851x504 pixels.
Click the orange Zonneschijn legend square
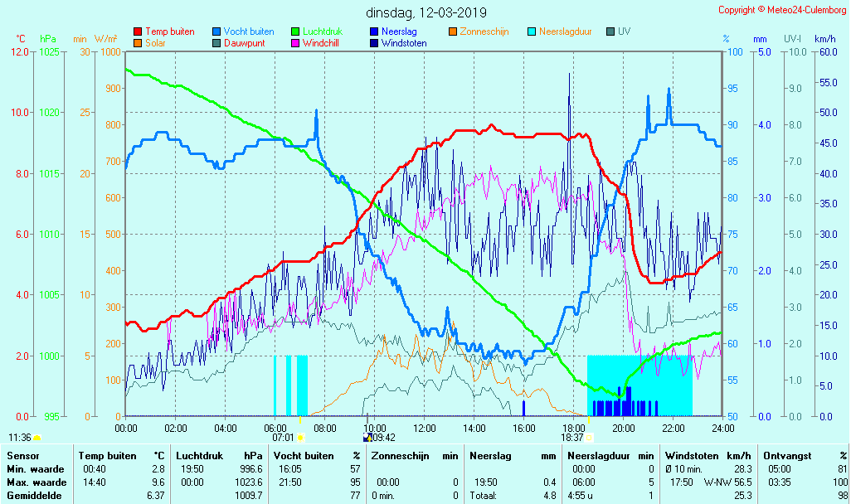click(x=452, y=31)
